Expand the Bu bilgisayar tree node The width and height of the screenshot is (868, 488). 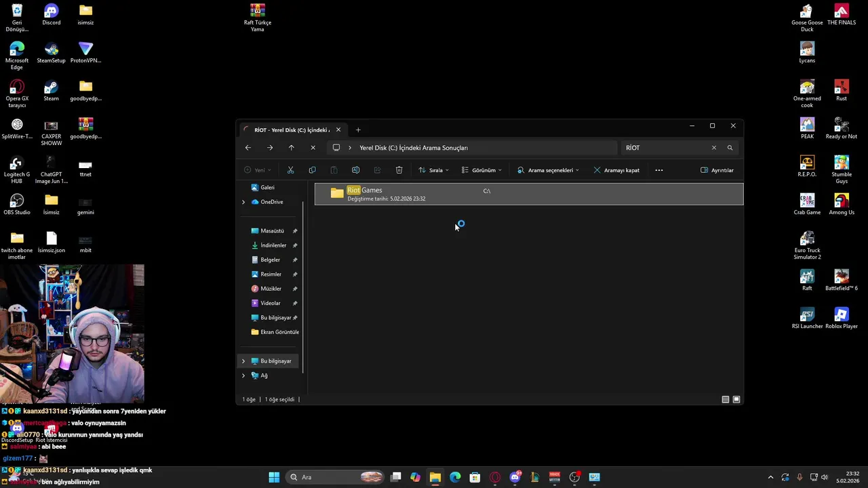point(243,361)
